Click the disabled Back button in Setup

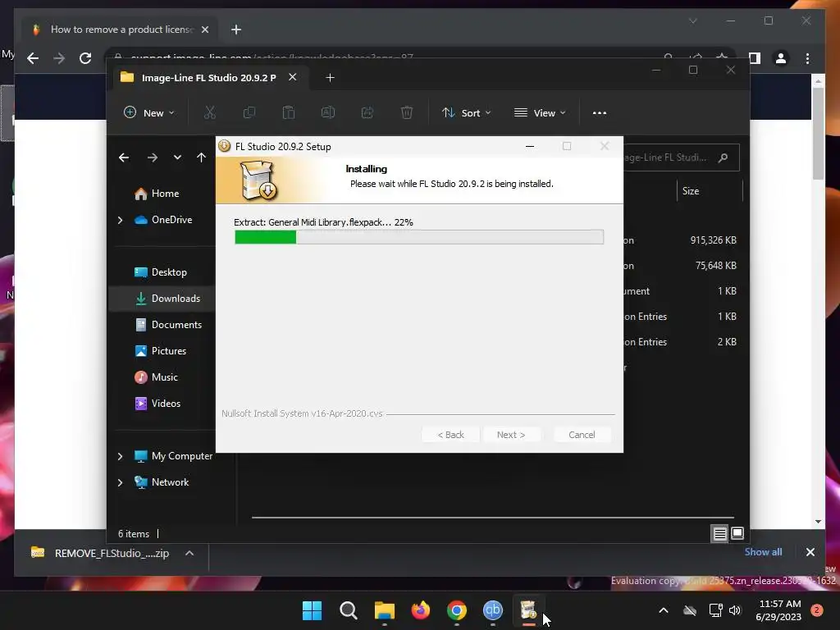point(450,435)
